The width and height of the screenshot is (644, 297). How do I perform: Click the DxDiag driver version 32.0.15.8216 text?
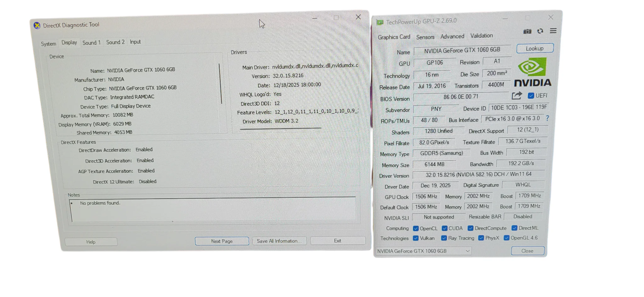pyautogui.click(x=288, y=76)
